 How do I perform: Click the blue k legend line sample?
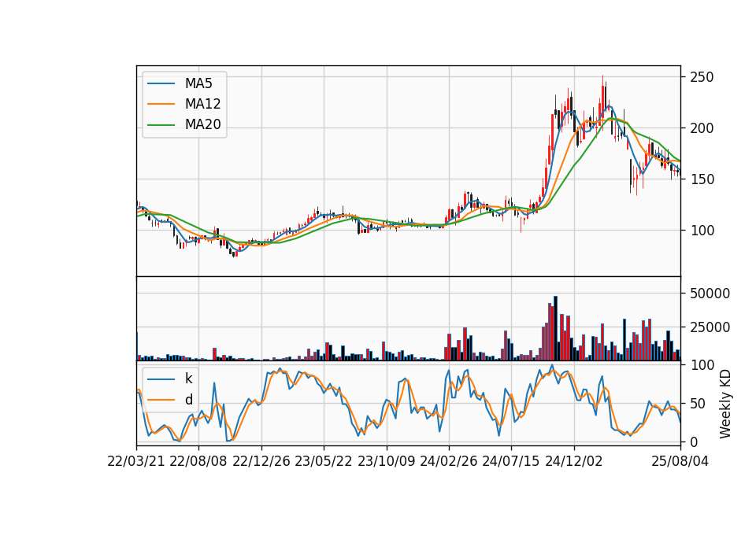161,379
